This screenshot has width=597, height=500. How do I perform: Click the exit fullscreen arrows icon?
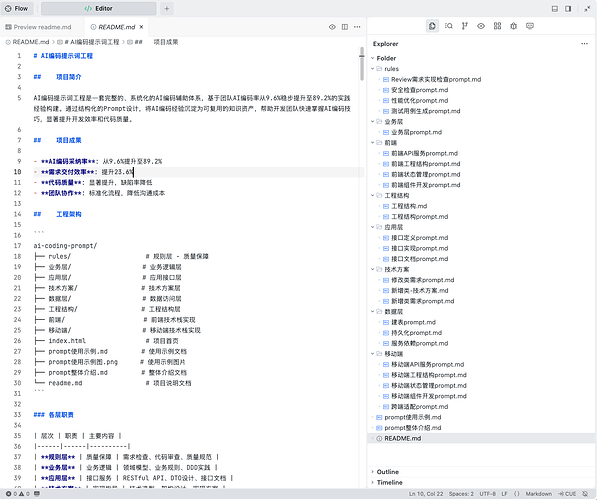587,8
